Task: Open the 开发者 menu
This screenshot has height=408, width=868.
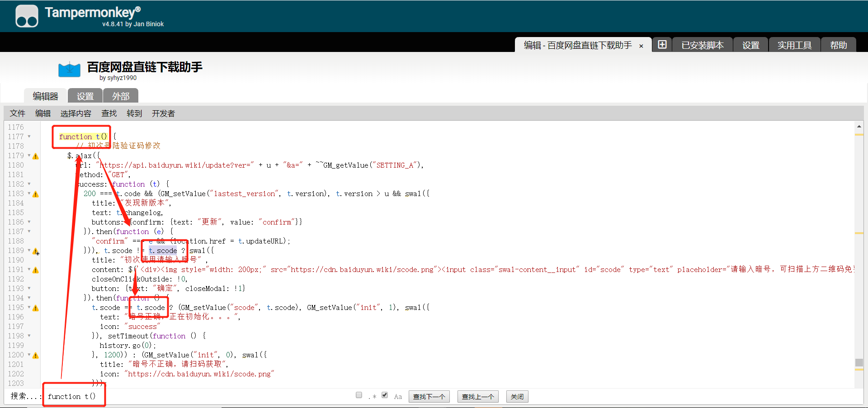Action: click(x=163, y=113)
